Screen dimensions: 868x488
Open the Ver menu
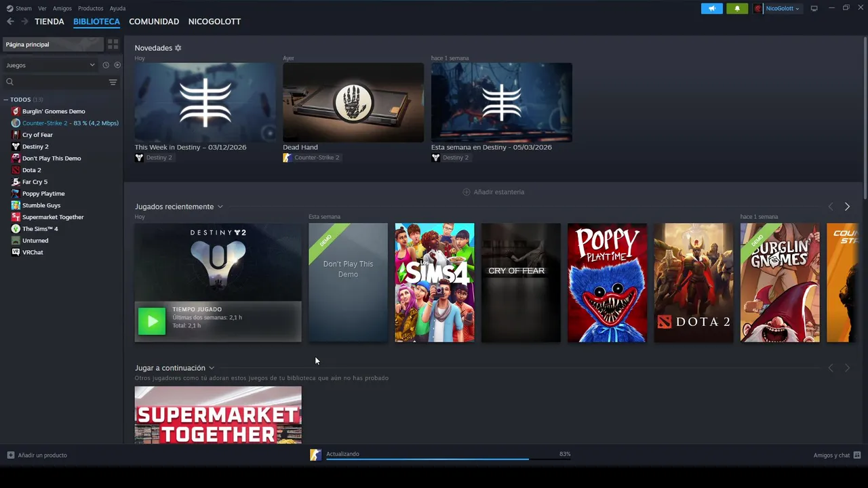(x=42, y=8)
